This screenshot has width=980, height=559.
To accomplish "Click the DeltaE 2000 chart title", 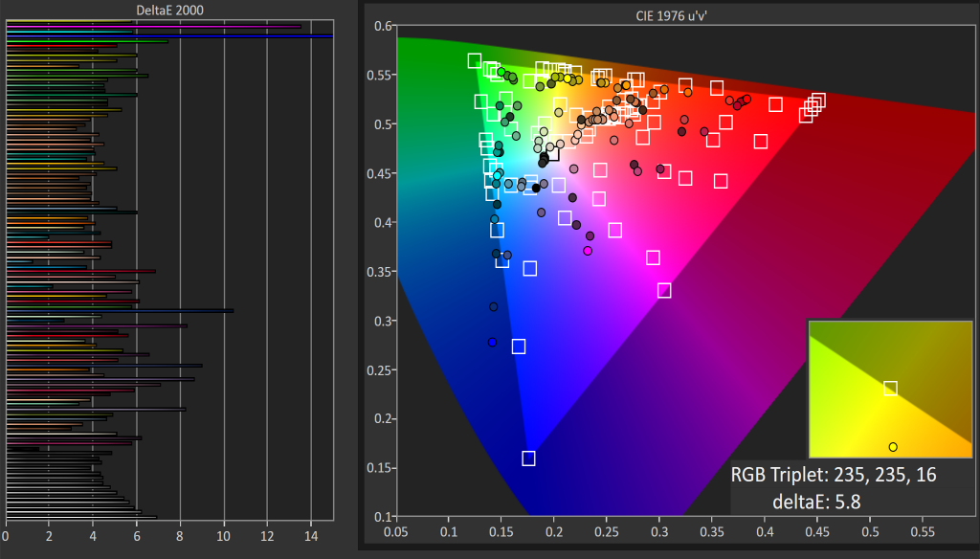I will pyautogui.click(x=170, y=10).
